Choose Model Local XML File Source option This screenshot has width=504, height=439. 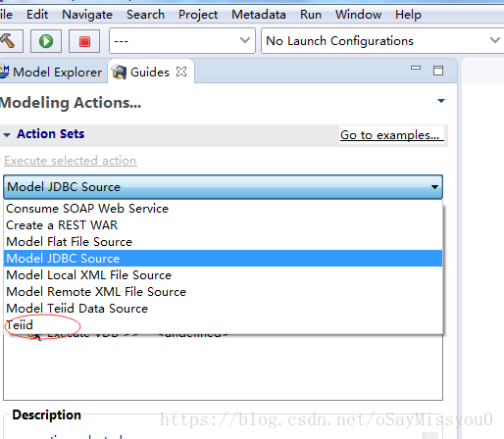click(223, 275)
